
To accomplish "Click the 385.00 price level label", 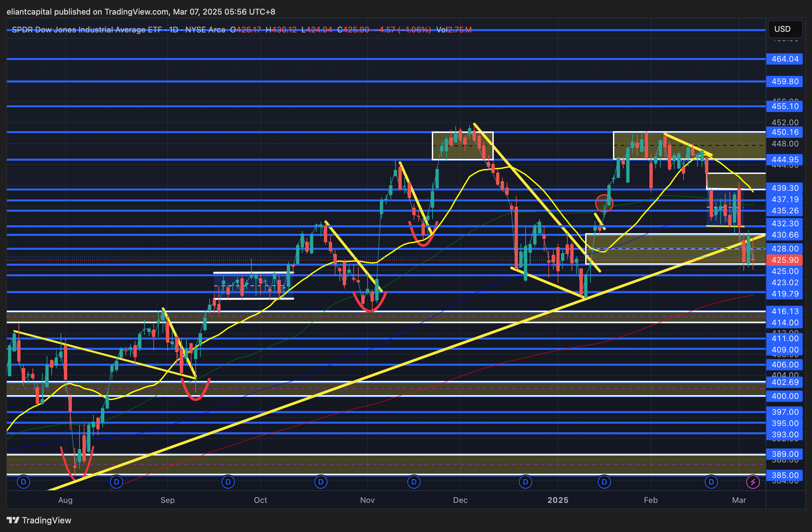I will pos(785,475).
